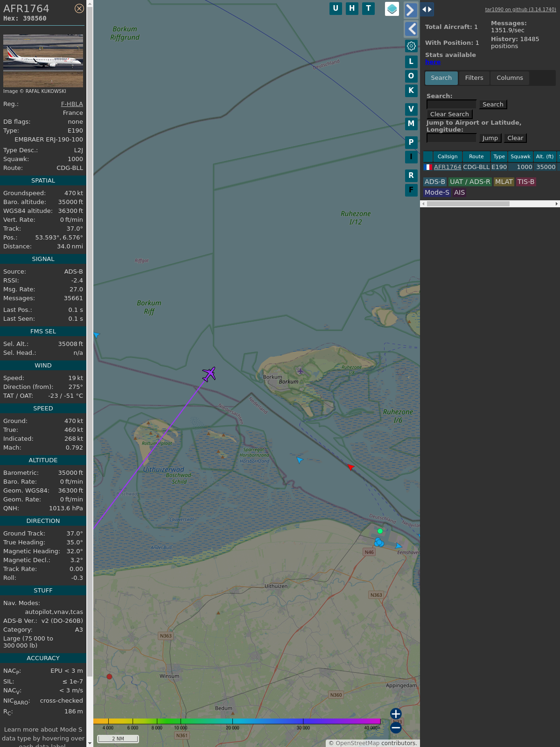Toggle the L map option
The image size is (560, 747).
pos(411,61)
